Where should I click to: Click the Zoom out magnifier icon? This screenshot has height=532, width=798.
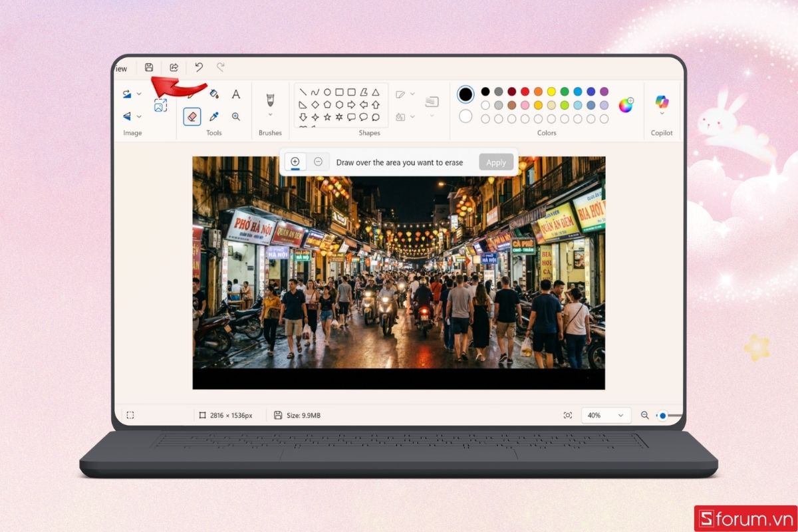[x=644, y=415]
